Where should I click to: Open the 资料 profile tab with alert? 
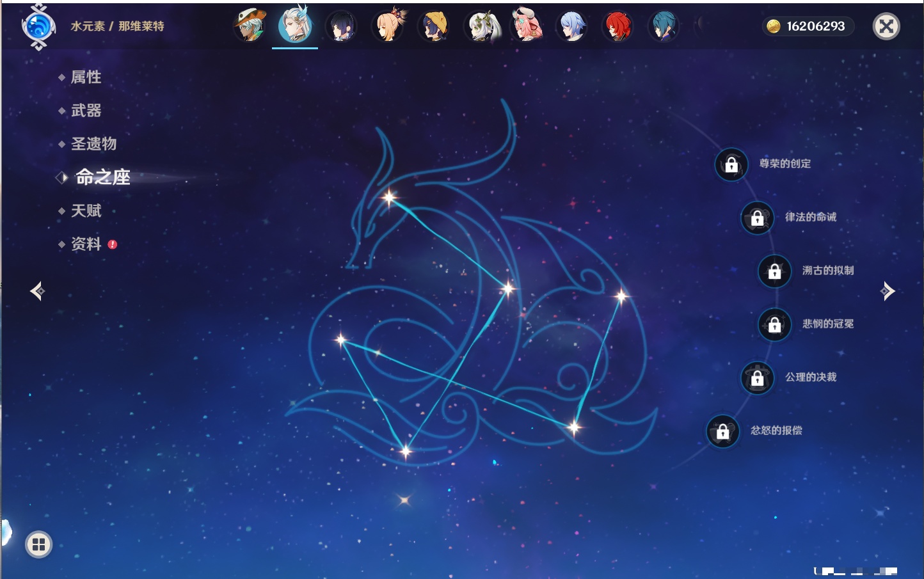pos(86,244)
